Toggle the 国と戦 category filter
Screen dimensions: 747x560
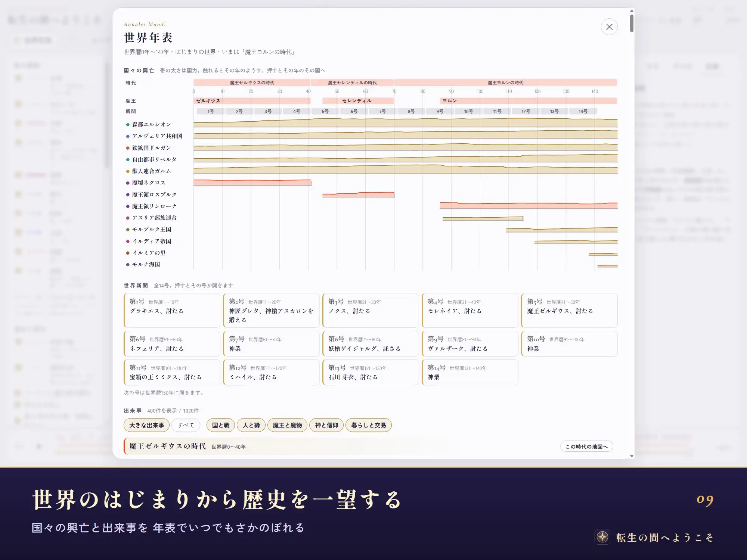221,425
